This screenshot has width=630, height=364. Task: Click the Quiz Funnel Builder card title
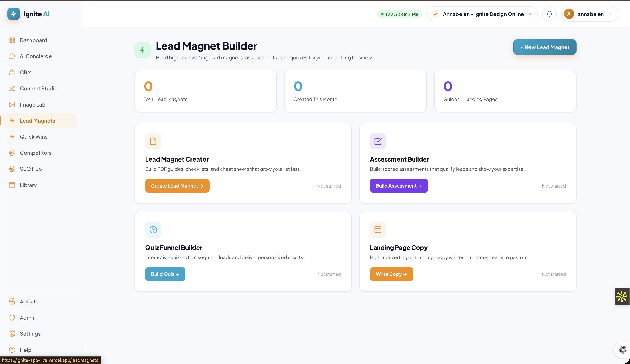174,248
